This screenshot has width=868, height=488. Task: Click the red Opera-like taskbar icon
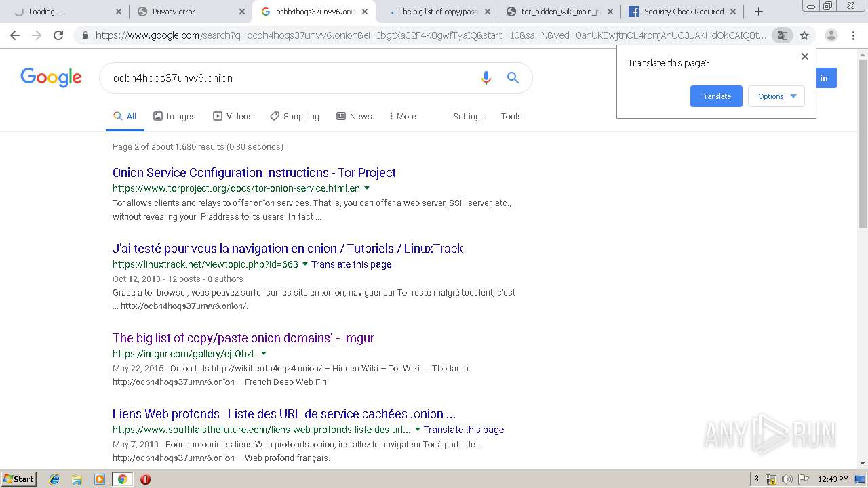click(x=145, y=479)
